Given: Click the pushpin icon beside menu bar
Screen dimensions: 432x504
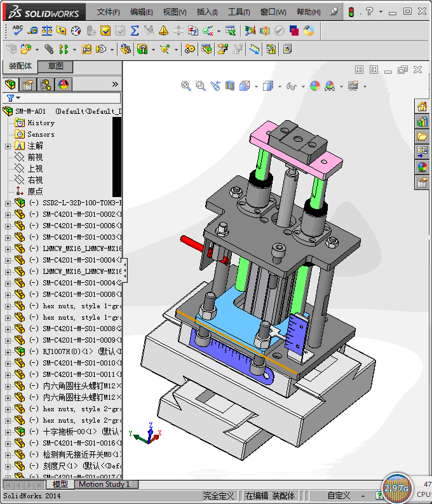Looking at the screenshot, I should tap(334, 12).
